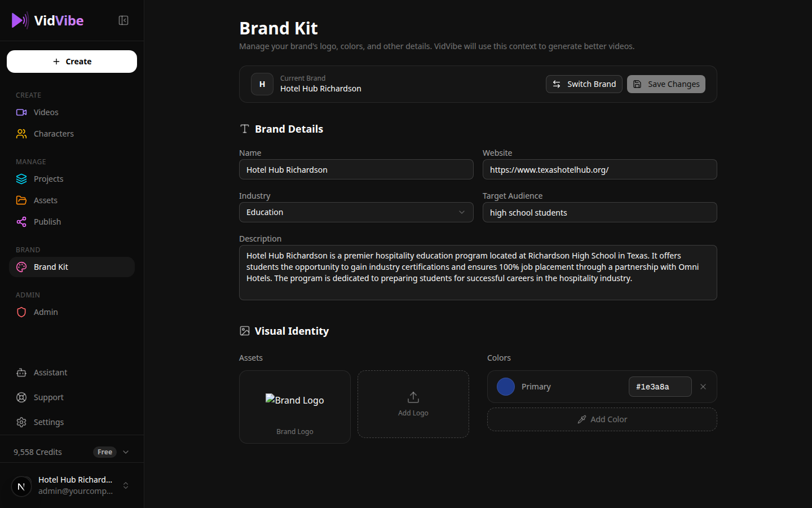This screenshot has height=508, width=812.
Task: Collapse the sidebar panel
Action: 123,20
